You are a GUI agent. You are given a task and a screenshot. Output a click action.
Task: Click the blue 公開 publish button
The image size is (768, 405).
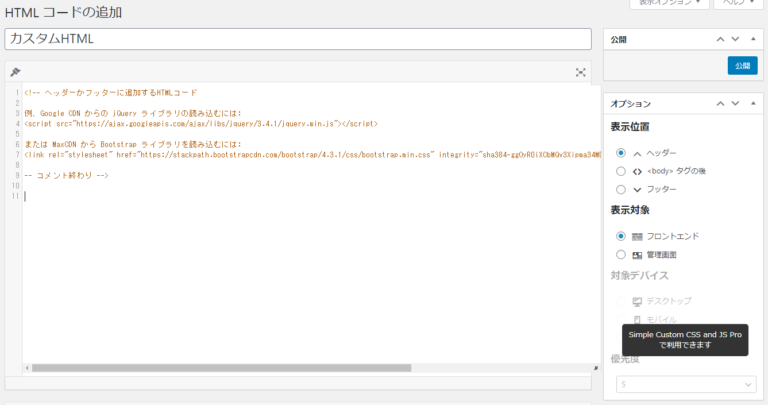coord(742,66)
